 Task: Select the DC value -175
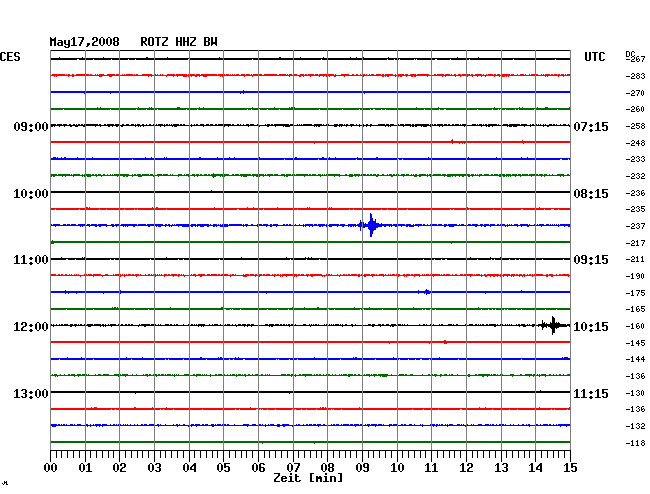pyautogui.click(x=635, y=293)
